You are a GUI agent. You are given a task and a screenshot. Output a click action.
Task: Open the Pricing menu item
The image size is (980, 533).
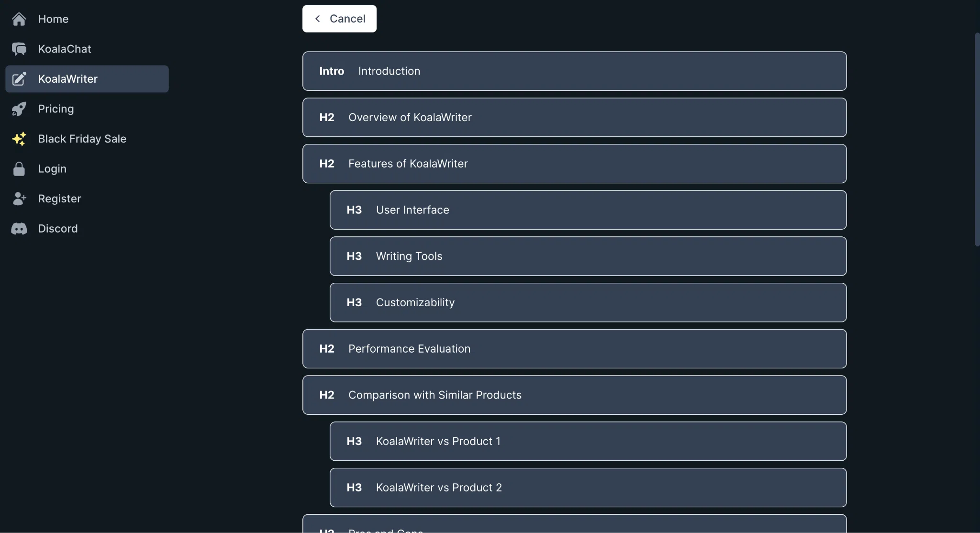[56, 109]
